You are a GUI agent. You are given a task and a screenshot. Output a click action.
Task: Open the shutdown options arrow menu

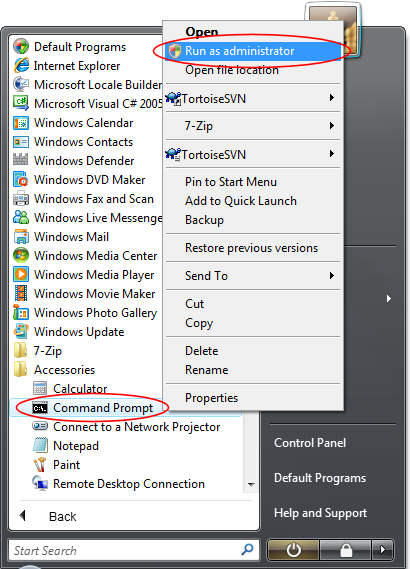[x=382, y=550]
